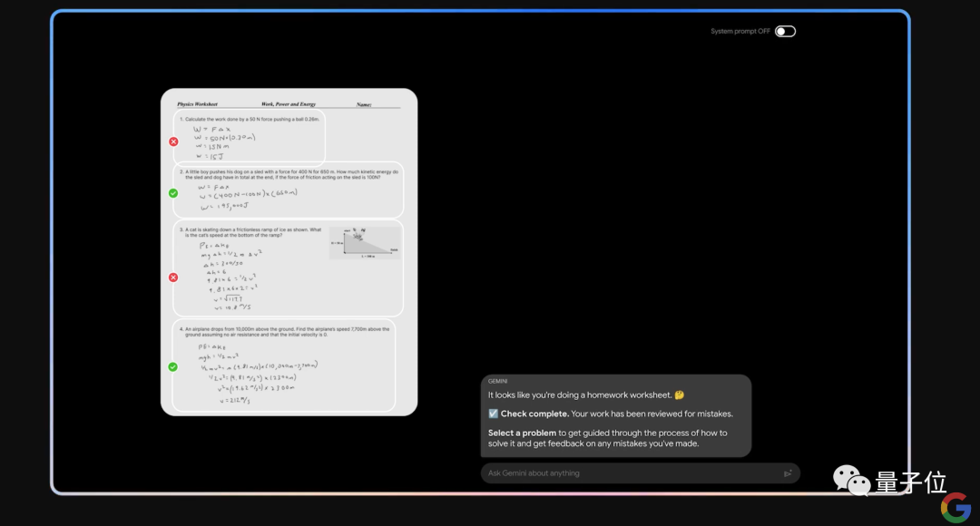Click the red X mark on problem 1
The height and width of the screenshot is (526, 980).
(x=173, y=141)
